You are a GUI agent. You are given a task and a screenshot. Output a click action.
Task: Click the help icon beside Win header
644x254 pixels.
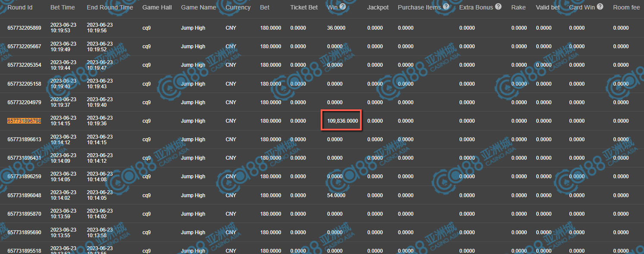343,7
